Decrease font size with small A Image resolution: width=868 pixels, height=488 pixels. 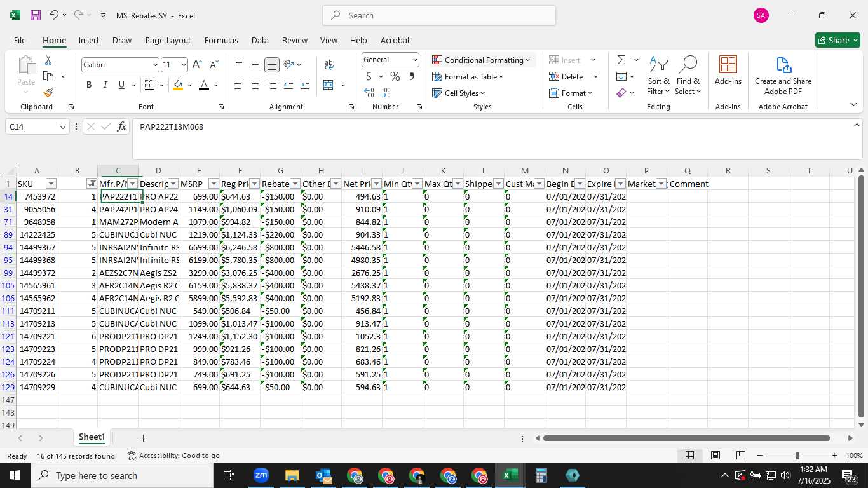pyautogui.click(x=214, y=65)
